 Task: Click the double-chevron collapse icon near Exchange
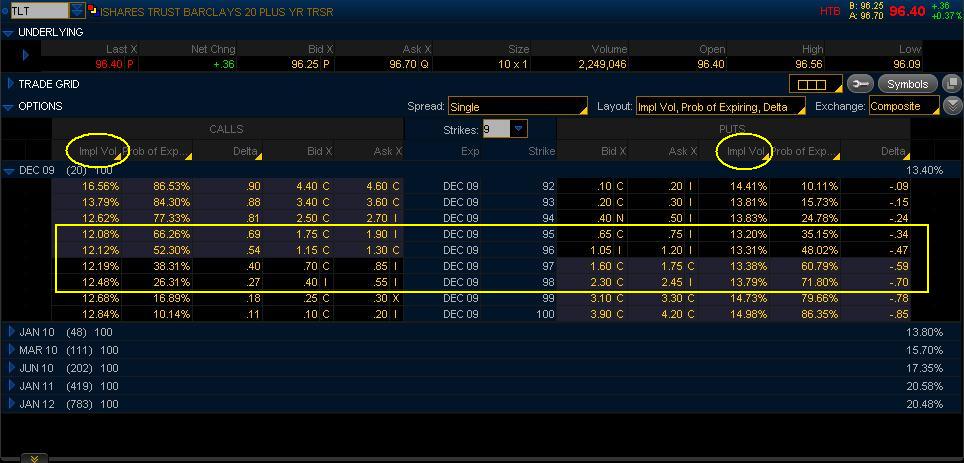pyautogui.click(x=952, y=106)
